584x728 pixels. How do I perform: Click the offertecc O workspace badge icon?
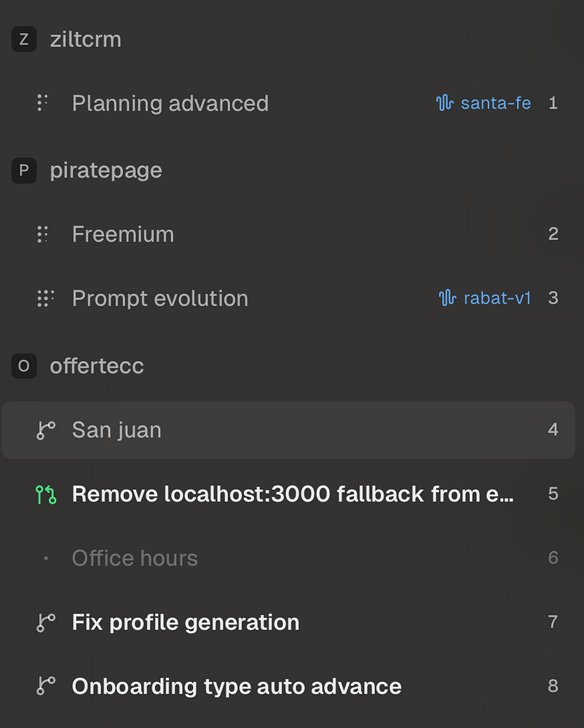(x=23, y=366)
